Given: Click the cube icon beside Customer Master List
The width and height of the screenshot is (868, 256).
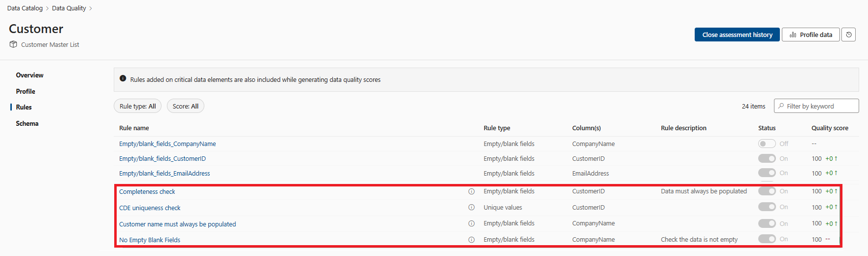Looking at the screenshot, I should (x=13, y=44).
